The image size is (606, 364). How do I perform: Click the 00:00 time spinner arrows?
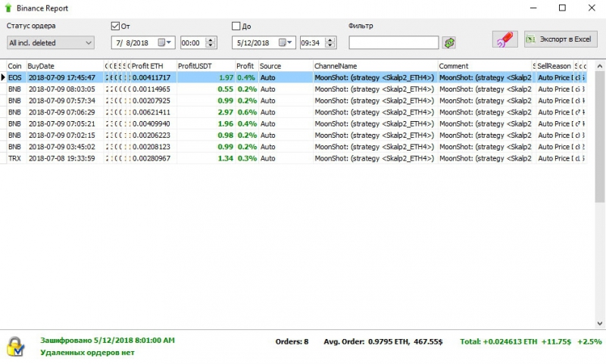(211, 42)
